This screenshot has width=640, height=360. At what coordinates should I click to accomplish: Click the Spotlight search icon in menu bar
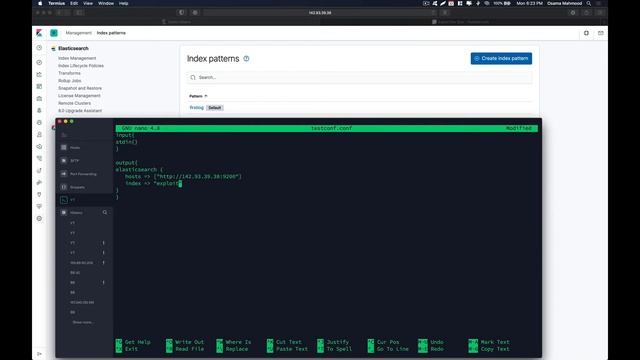pyautogui.click(x=589, y=3)
